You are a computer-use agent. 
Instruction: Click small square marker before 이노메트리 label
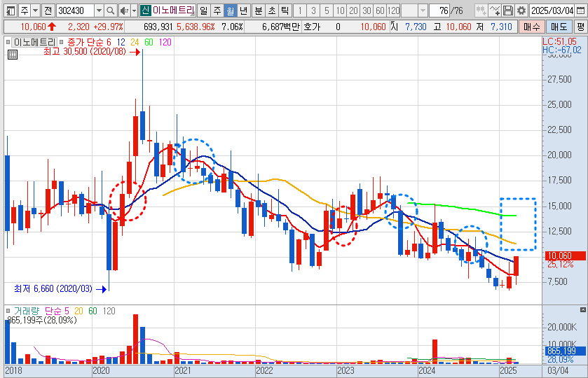pos(8,42)
